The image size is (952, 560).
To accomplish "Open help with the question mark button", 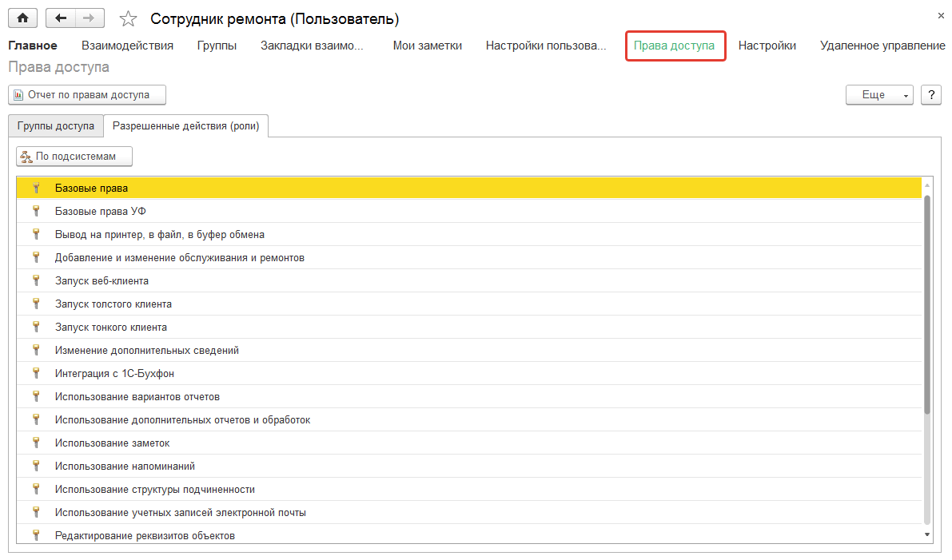I will coord(930,94).
